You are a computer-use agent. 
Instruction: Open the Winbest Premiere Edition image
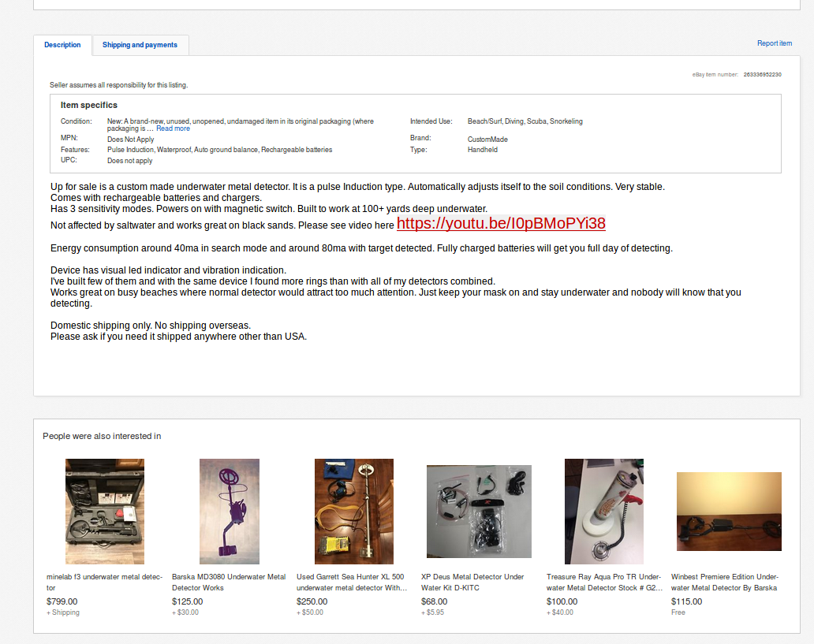click(x=729, y=511)
